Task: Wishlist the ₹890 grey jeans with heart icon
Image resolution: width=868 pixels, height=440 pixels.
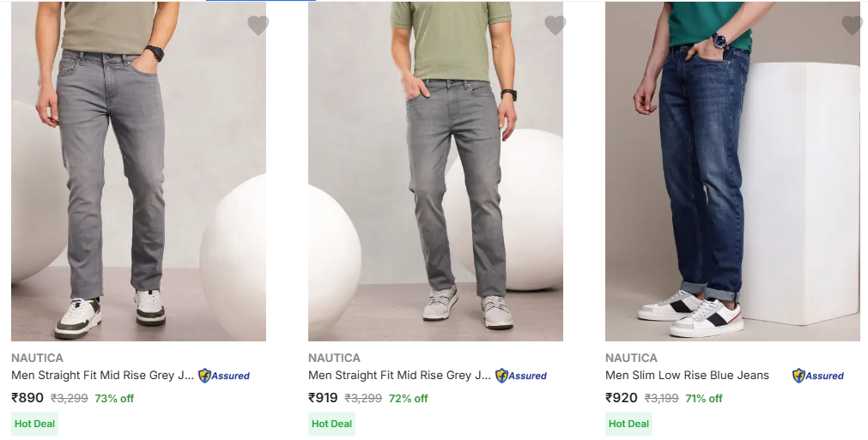Action: coord(258,26)
